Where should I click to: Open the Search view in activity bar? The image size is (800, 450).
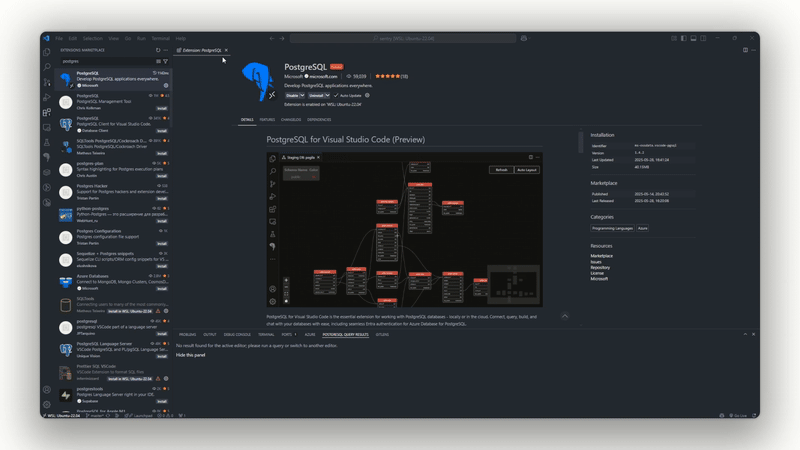click(47, 67)
